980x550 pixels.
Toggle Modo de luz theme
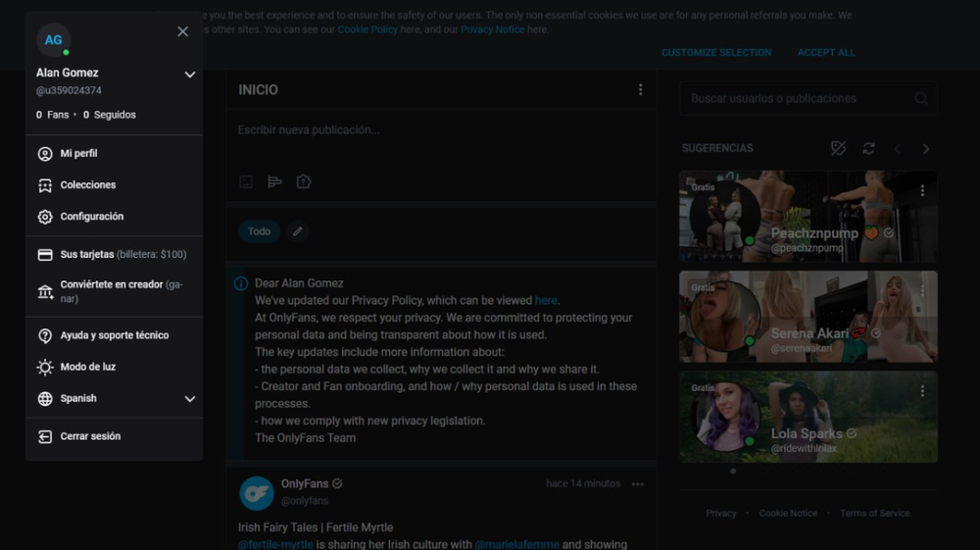pos(87,367)
